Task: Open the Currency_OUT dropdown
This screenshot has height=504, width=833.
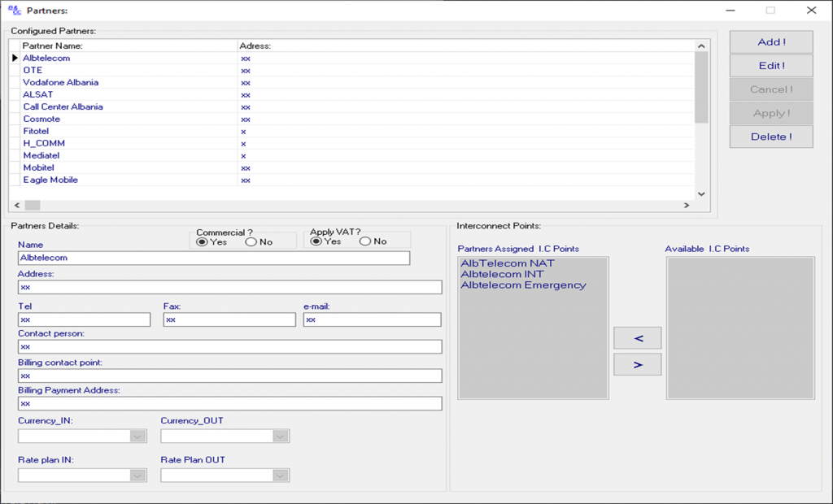Action: pos(281,436)
